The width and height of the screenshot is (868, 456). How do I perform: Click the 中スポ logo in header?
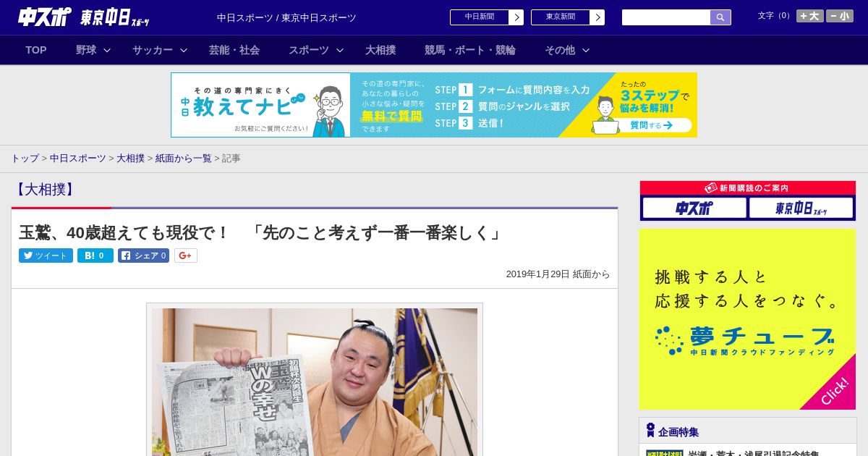[44, 17]
